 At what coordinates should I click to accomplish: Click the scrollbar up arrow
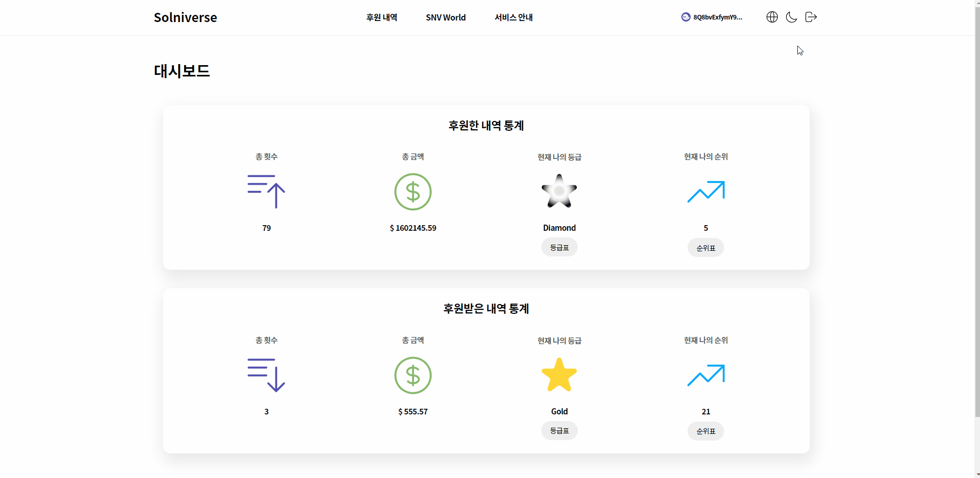[977, 3]
